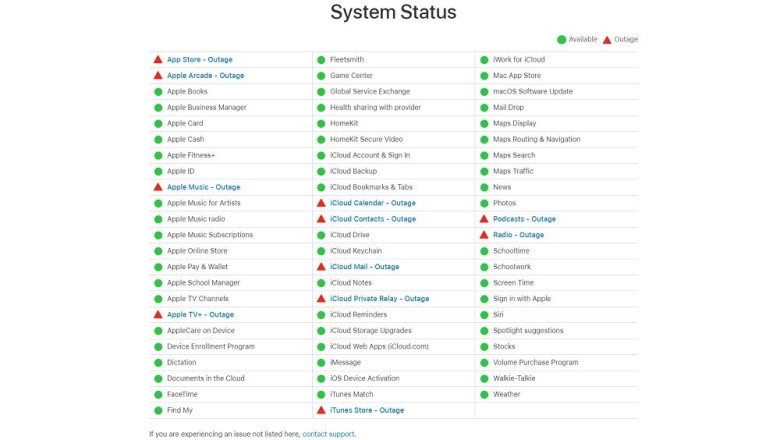Click the green dot next to Fleetsmith

[321, 60]
